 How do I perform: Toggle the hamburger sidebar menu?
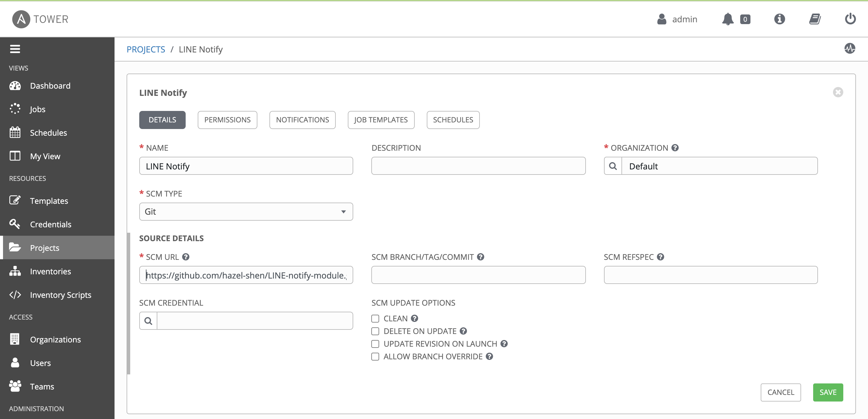15,49
